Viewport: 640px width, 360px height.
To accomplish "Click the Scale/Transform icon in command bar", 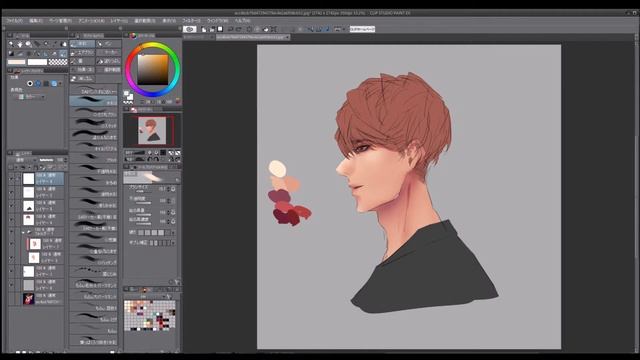I will pyautogui.click(x=273, y=29).
